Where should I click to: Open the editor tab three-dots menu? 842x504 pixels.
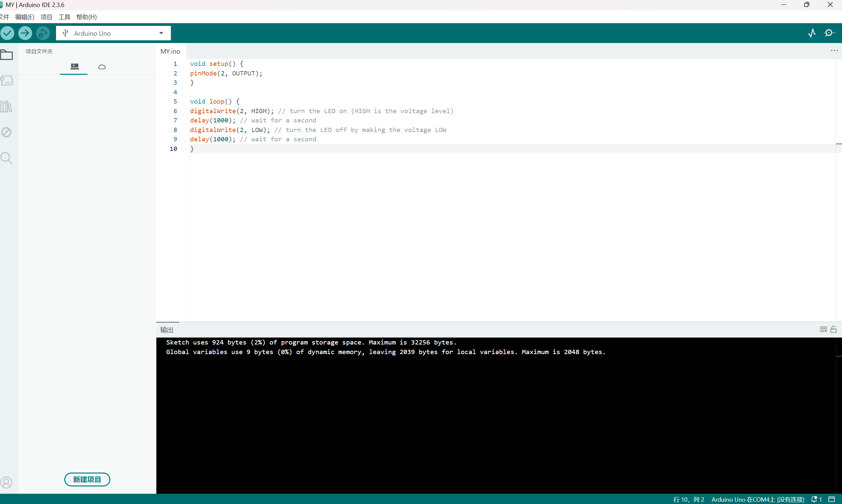pyautogui.click(x=834, y=51)
